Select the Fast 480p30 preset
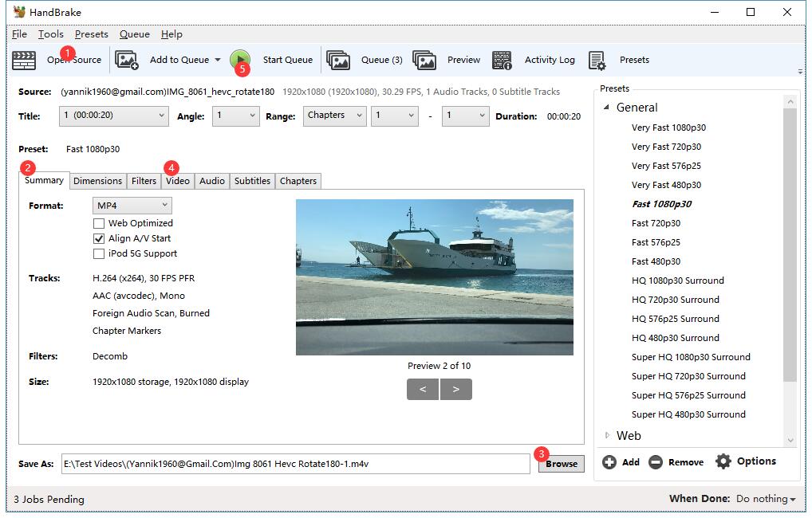This screenshot has height=518, width=812. [656, 262]
